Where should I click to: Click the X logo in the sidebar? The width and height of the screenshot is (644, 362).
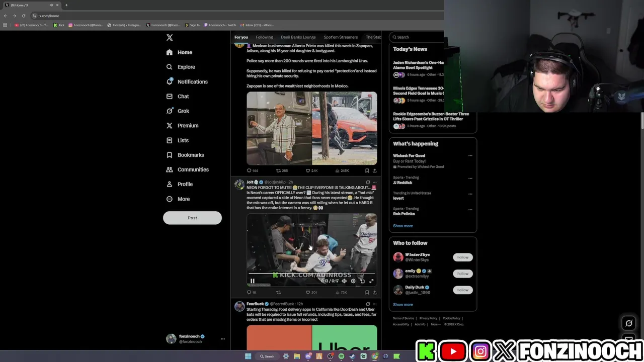(x=170, y=38)
